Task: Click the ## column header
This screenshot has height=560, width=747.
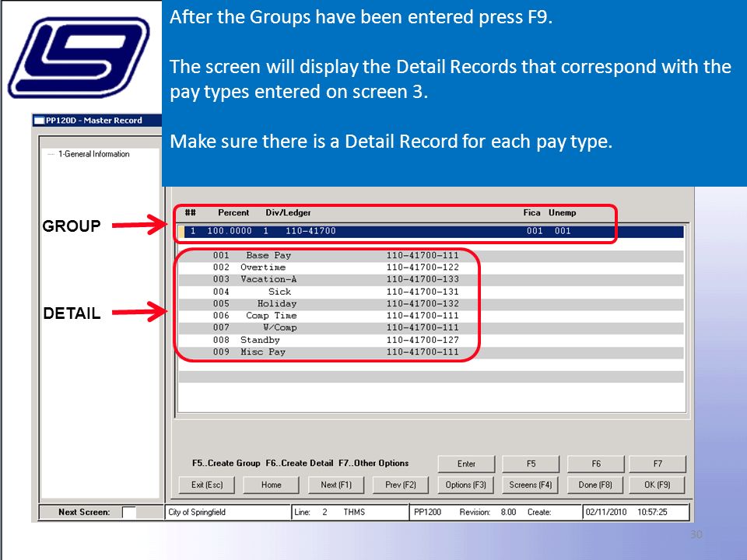Action: 190,213
